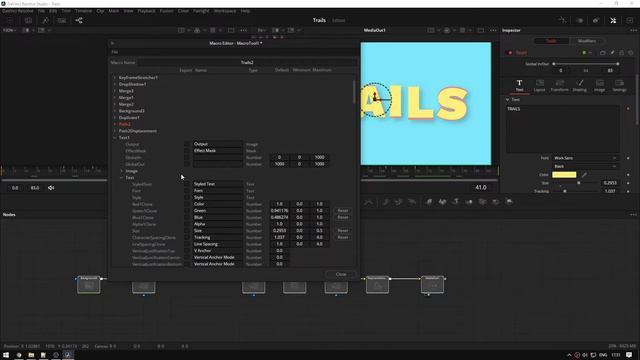Tick export checkbox for Styled Text
This screenshot has width=640, height=360.
[x=187, y=184]
